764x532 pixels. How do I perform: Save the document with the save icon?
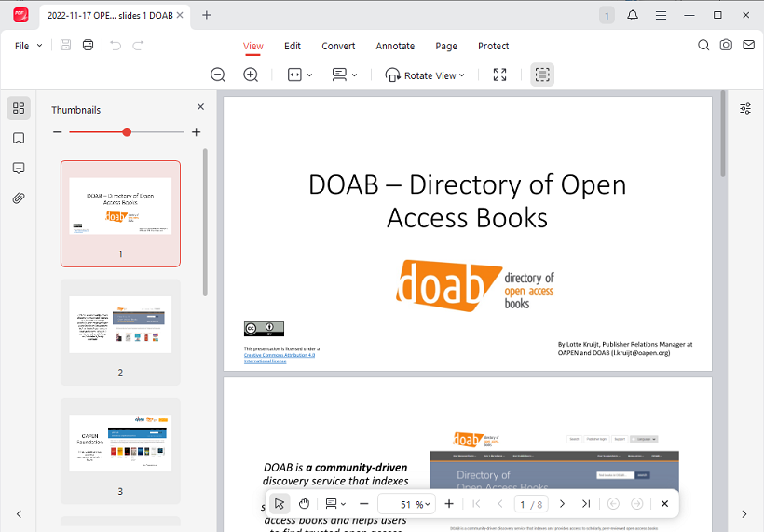point(66,46)
